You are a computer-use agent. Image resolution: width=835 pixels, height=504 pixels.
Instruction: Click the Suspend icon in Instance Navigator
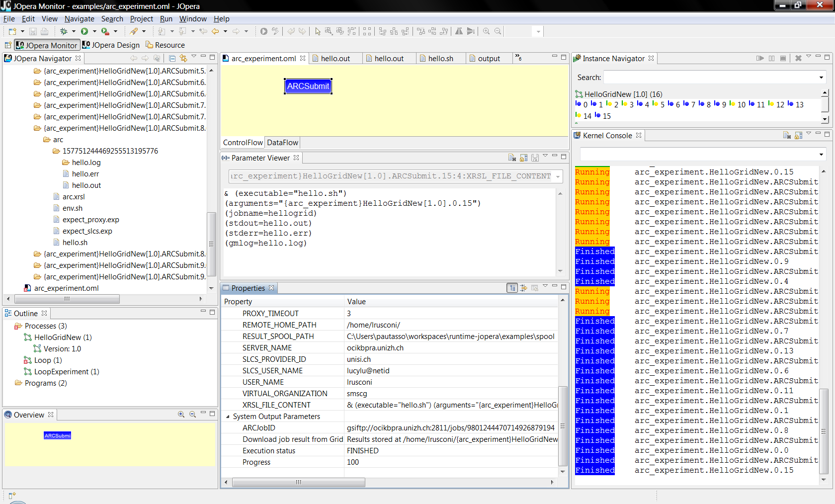click(x=771, y=58)
